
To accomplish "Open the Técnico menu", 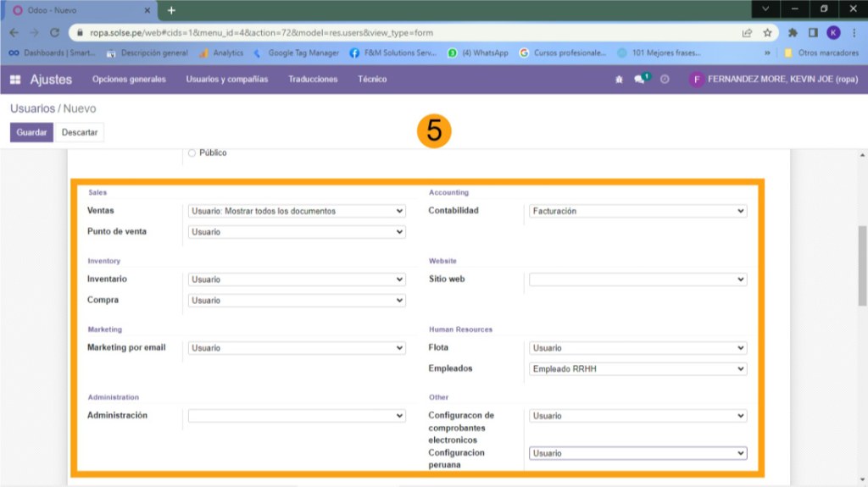I will [x=372, y=79].
